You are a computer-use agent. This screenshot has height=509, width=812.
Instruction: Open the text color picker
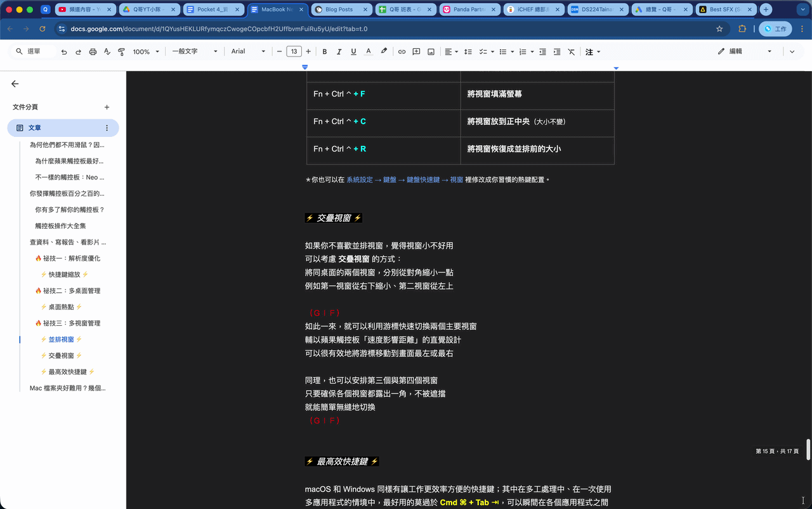pyautogui.click(x=369, y=51)
